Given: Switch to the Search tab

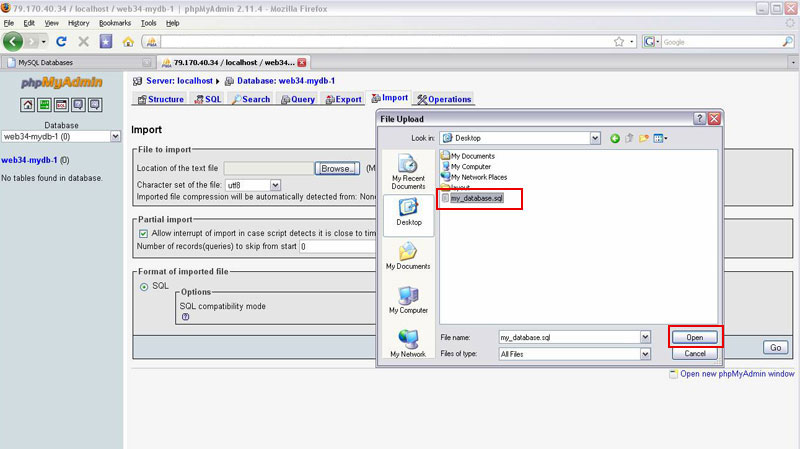Looking at the screenshot, I should point(251,99).
